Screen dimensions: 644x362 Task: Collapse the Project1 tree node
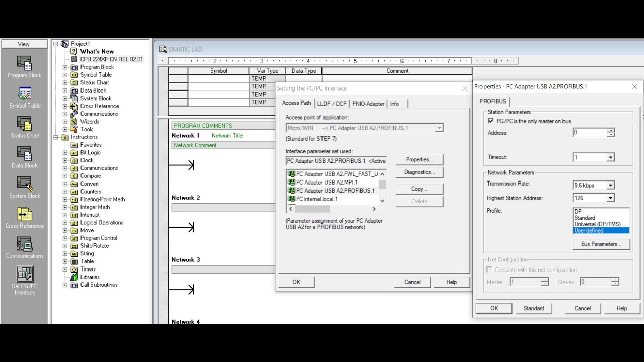[56, 44]
